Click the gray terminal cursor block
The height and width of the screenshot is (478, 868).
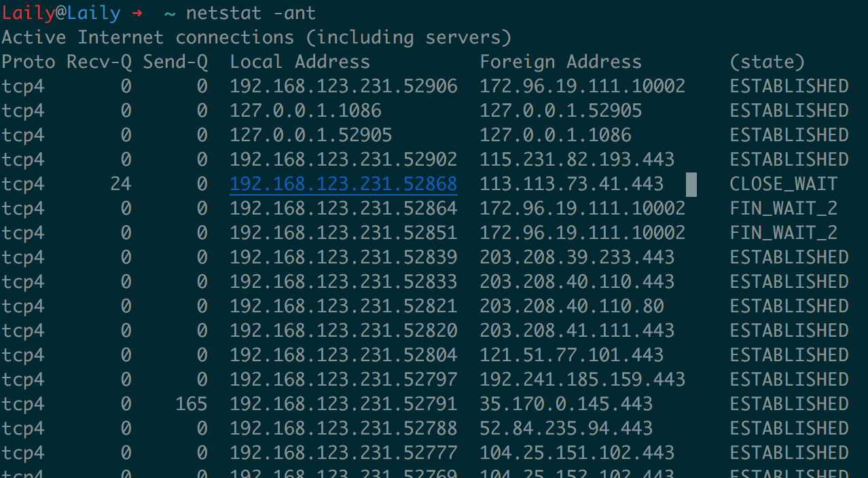coord(691,184)
